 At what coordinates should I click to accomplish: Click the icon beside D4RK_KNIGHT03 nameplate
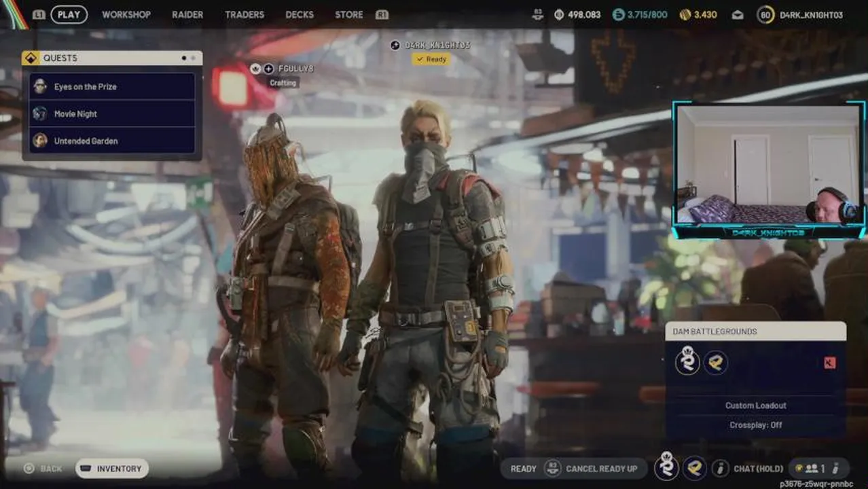[395, 45]
